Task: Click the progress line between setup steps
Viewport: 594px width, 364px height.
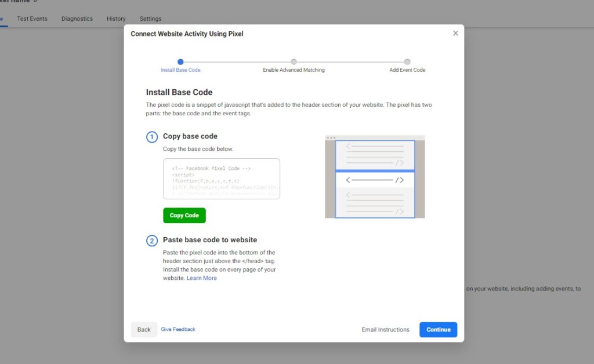Action: coord(237,61)
